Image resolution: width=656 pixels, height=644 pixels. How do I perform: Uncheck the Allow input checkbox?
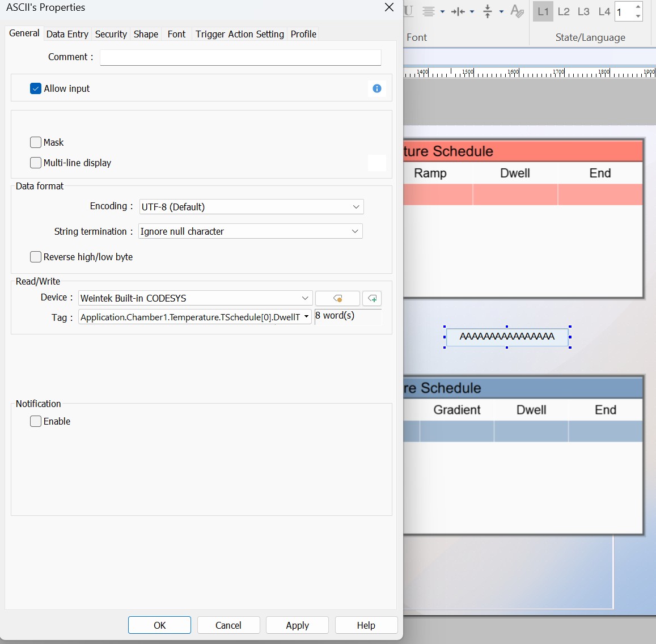tap(36, 88)
